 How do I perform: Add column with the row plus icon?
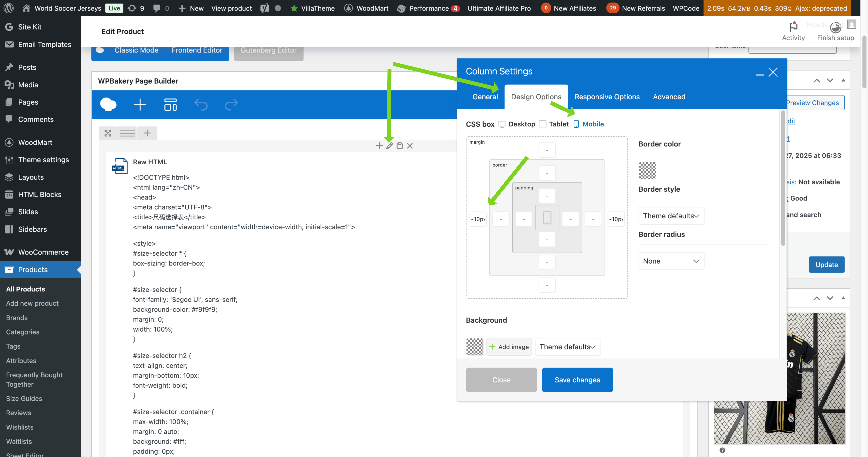(147, 133)
